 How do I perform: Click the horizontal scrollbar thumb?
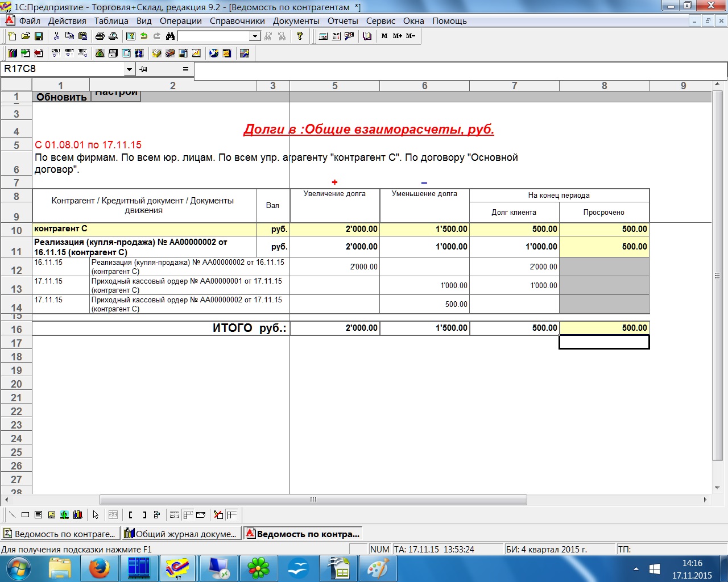point(313,500)
